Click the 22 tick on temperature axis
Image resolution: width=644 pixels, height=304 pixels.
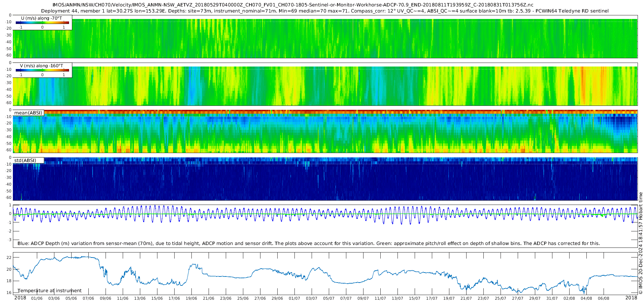pyautogui.click(x=9, y=258)
